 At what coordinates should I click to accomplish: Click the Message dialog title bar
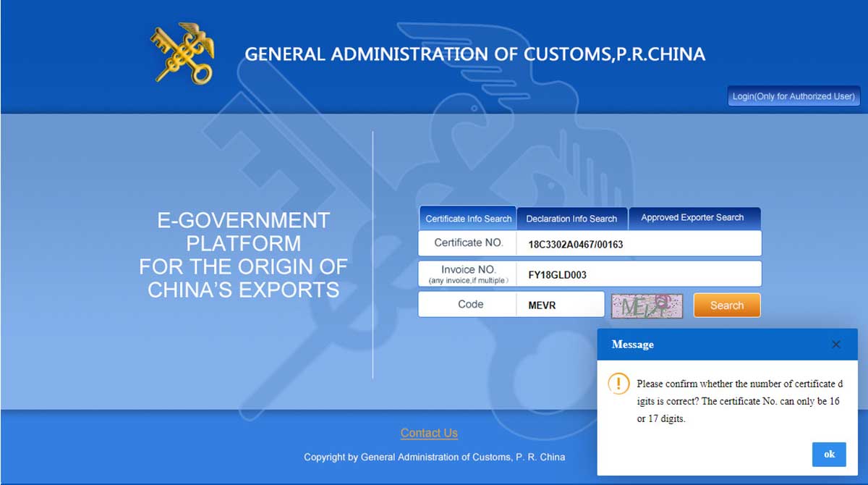[709, 345]
